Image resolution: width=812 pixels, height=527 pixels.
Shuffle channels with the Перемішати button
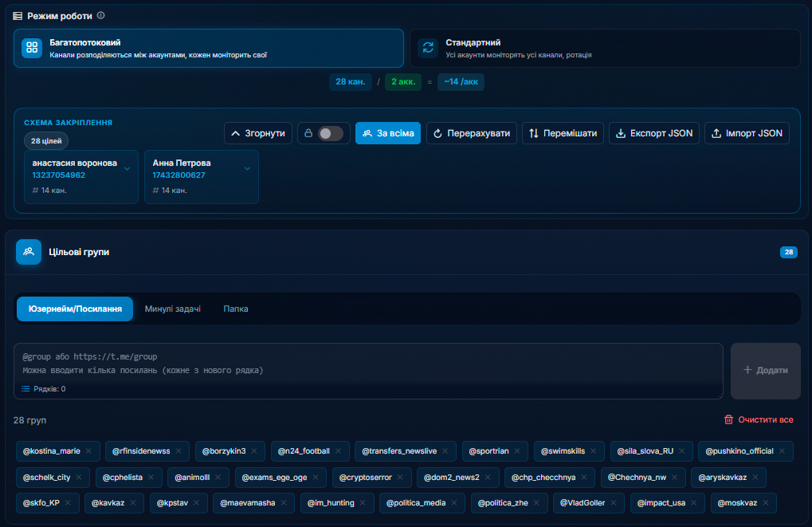click(563, 133)
